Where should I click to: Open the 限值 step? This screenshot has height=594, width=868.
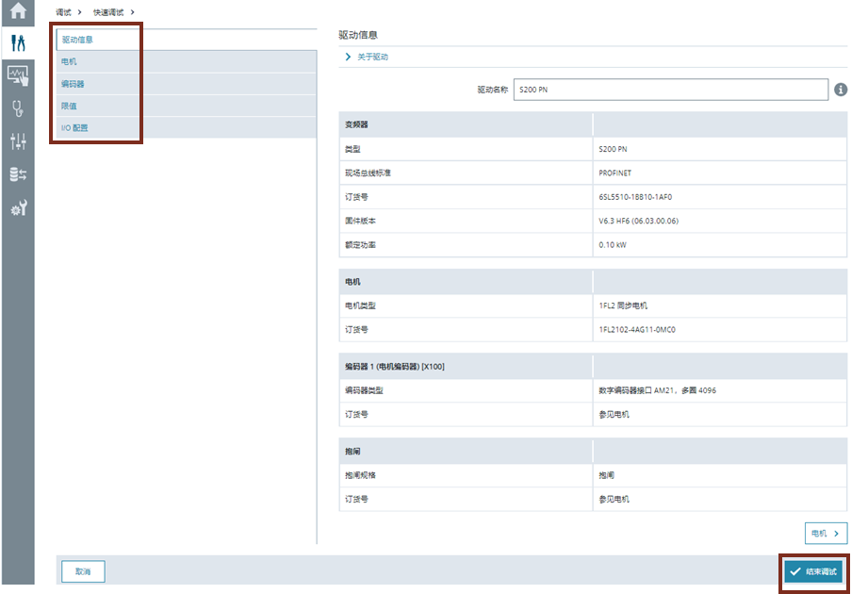[x=69, y=106]
